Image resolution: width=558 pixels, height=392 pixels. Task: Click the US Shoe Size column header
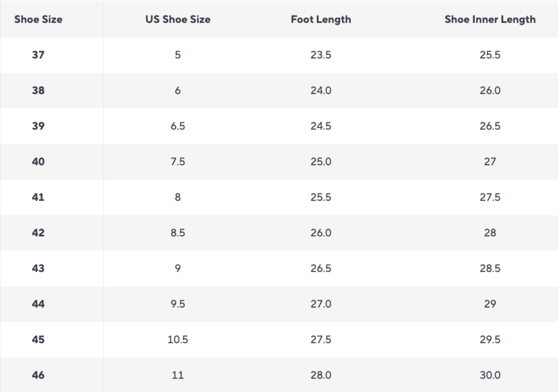pyautogui.click(x=178, y=19)
